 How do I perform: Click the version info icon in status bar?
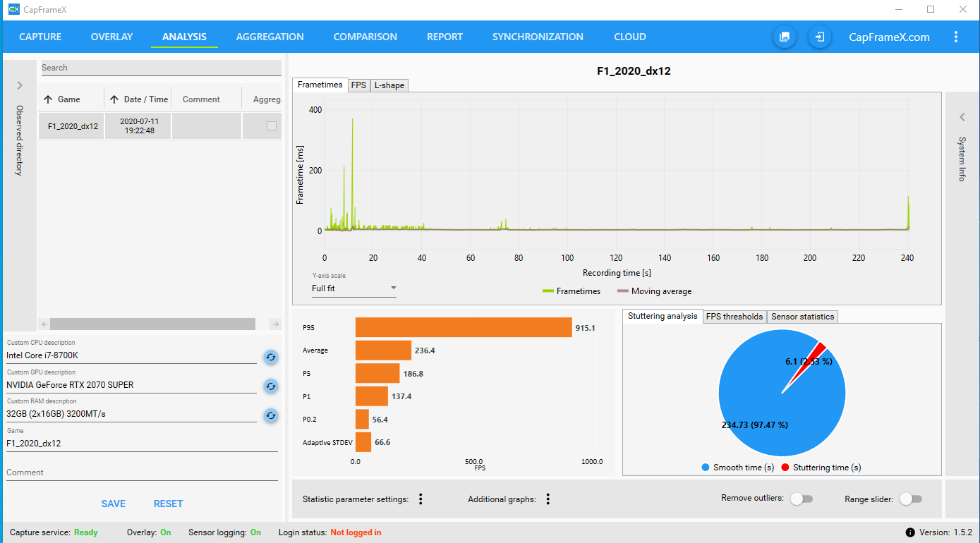pos(910,532)
